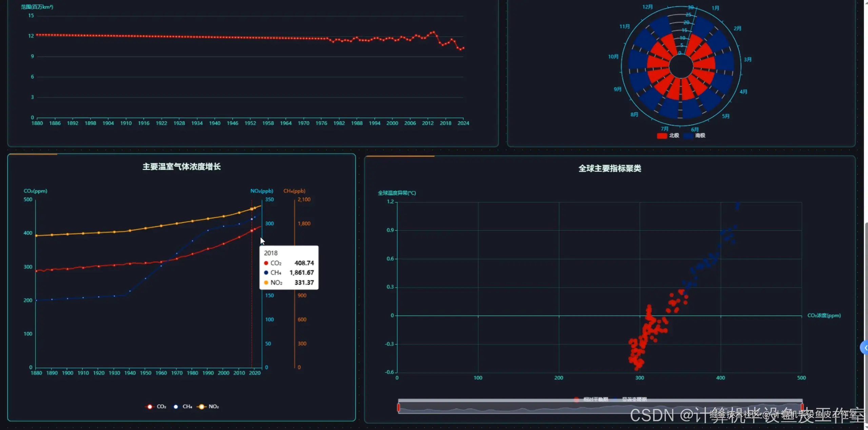Click the CH₄(ppb) orange axis label
Screen dimensions: 868x430
(294, 191)
